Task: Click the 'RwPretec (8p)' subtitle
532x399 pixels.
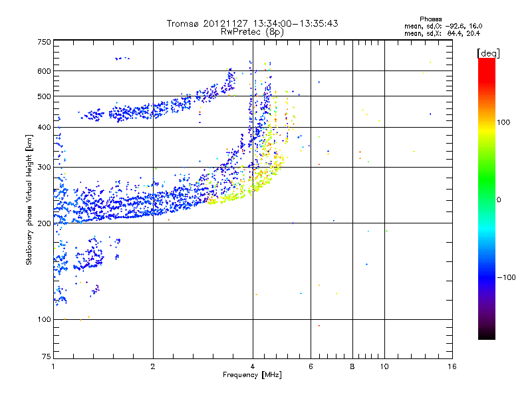Action: tap(252, 32)
